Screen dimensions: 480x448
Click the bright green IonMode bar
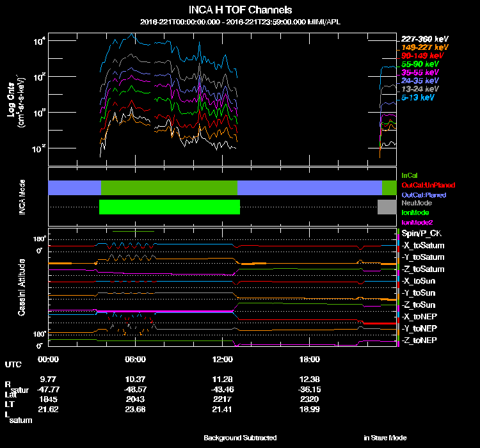click(170, 207)
